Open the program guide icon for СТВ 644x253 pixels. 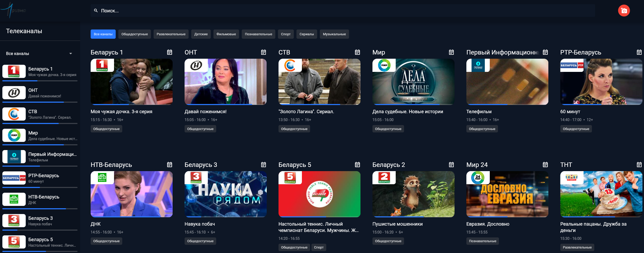pos(358,52)
